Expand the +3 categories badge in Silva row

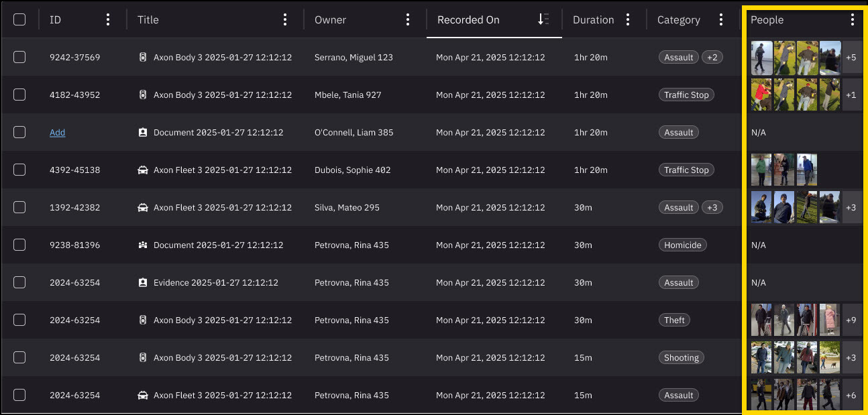[x=712, y=207]
